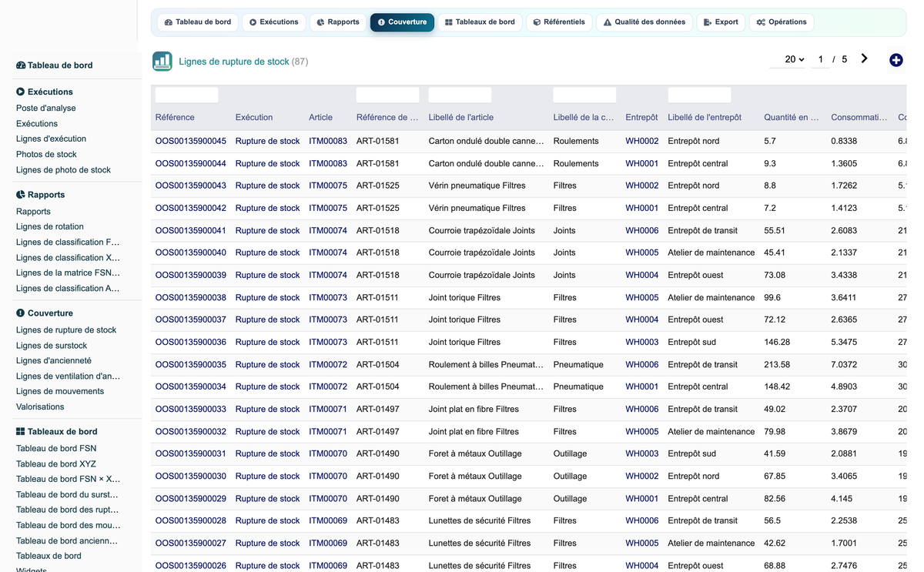Open the Tableau de bord top tab
This screenshot has height=572, width=924.
[198, 22]
